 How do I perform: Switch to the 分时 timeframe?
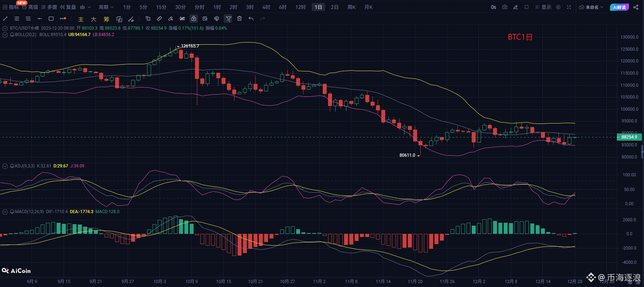click(x=199, y=7)
